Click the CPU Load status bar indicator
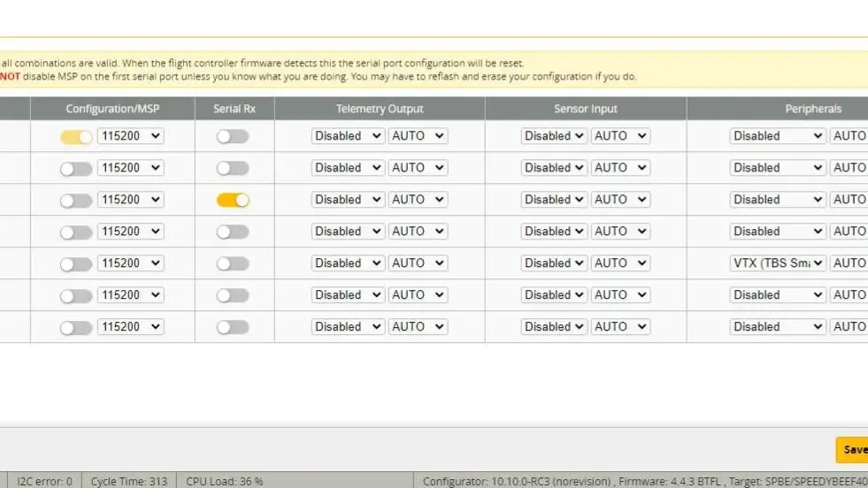The image size is (868, 488). coord(224,481)
